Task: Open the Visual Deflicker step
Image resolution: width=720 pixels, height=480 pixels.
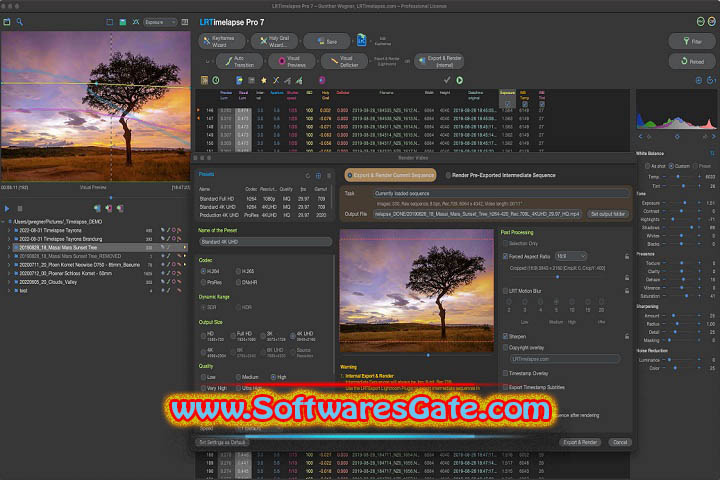Action: (344, 61)
